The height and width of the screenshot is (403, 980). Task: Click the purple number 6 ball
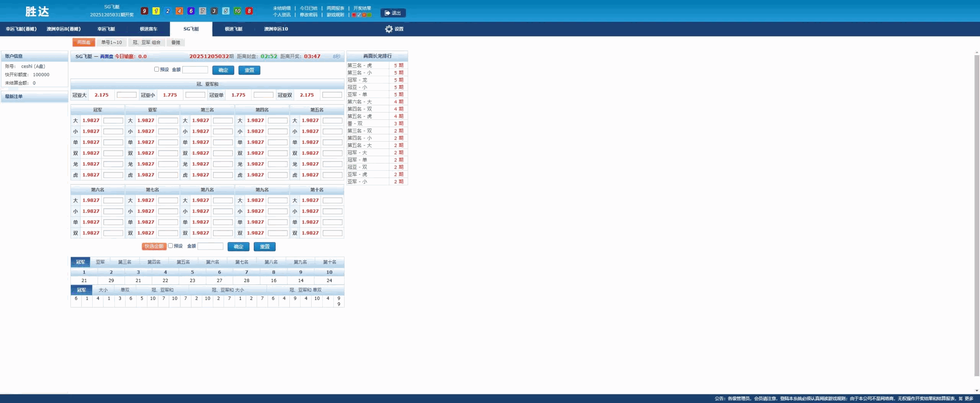click(x=191, y=11)
